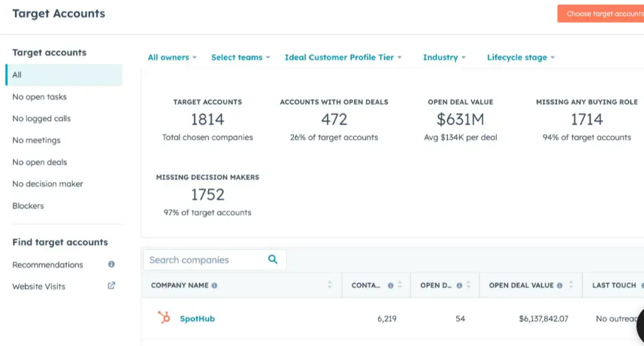Sort by Contacts column arrows
Viewport: 644px width, 346px height.
[400, 285]
